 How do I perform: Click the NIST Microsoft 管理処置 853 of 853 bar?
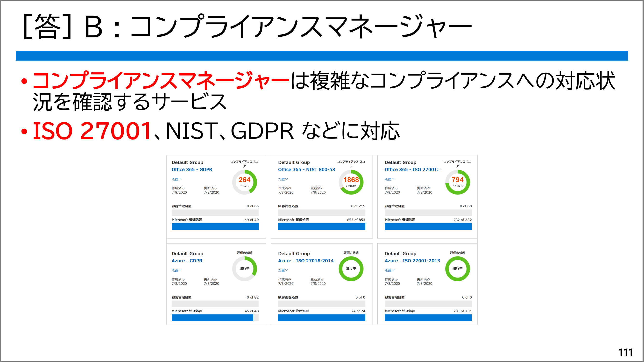(321, 227)
